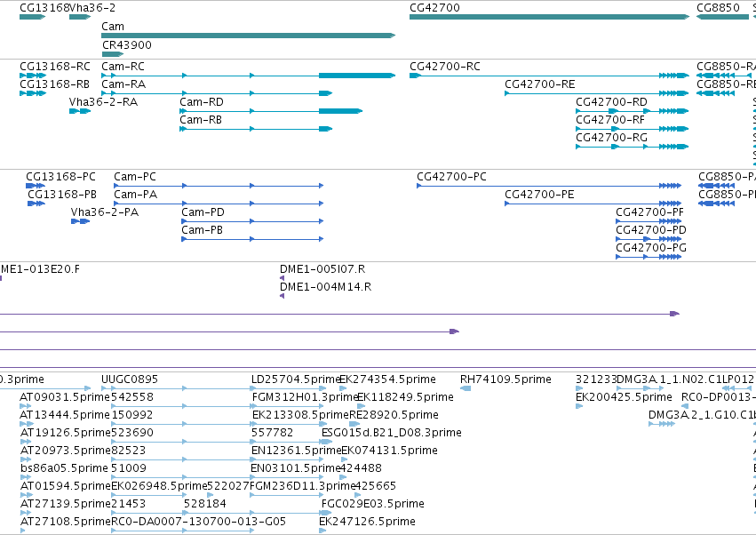Select EST AT20973.5prime
This screenshot has height=535, width=756.
click(25, 459)
